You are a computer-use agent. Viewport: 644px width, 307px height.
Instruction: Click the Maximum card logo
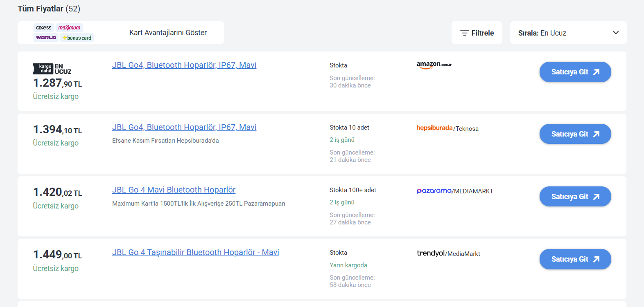pyautogui.click(x=69, y=28)
